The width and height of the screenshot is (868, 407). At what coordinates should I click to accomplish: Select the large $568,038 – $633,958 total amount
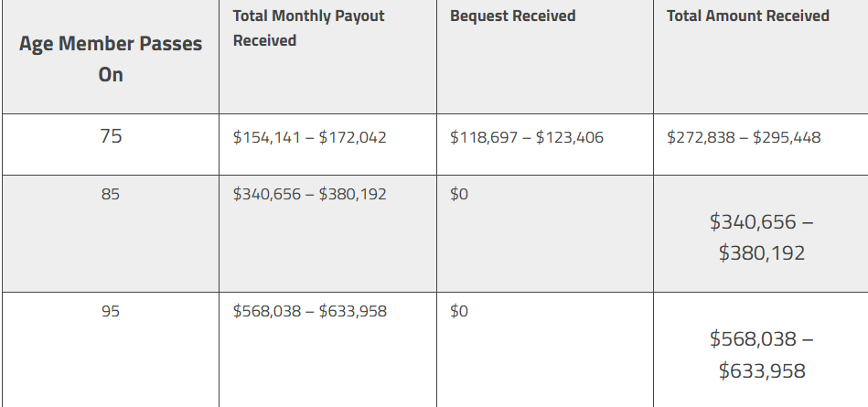point(762,354)
